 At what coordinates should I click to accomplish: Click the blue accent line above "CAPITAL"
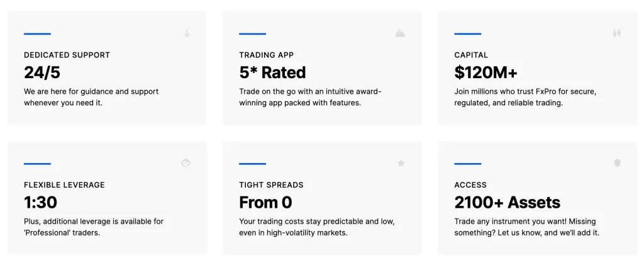[x=467, y=34]
